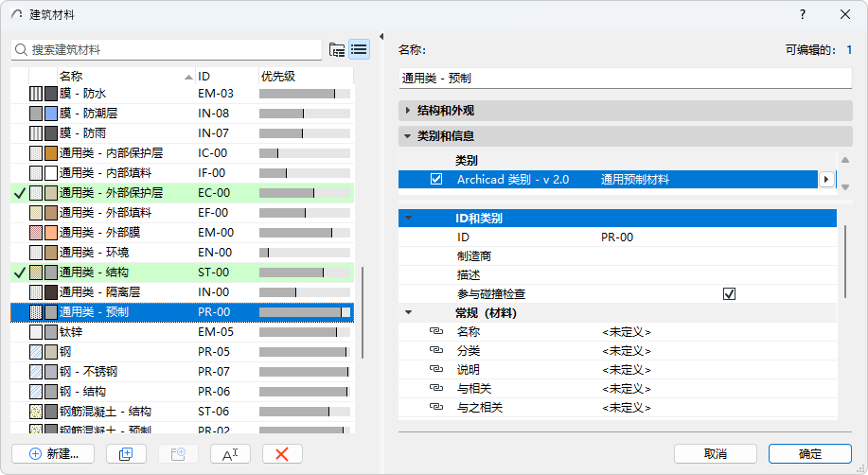Click the collapse panel arrow at divider
The height and width of the screenshot is (475, 868).
[x=381, y=37]
